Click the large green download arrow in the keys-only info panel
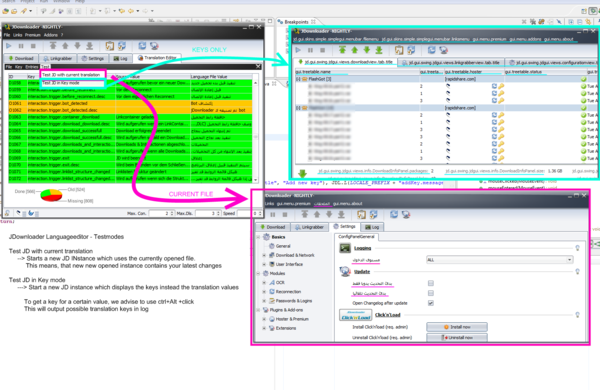Image resolution: width=600 pixels, height=390 pixels. 302,173
